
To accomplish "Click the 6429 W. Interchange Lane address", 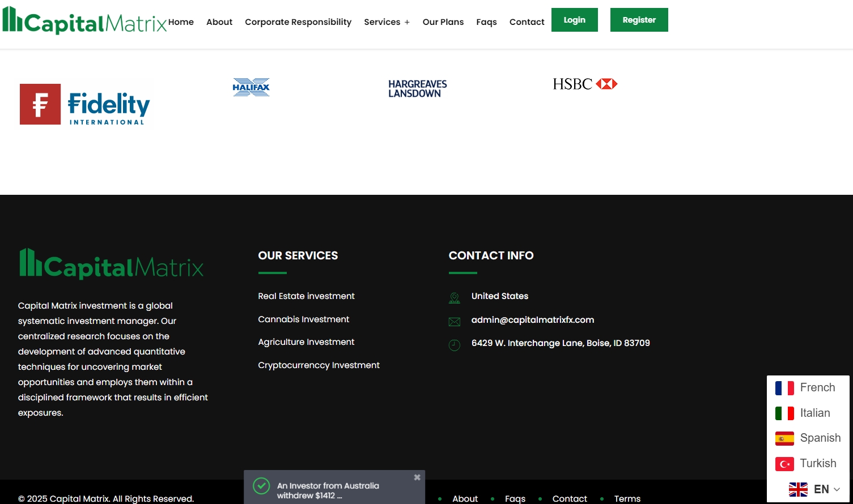I will pos(561,343).
